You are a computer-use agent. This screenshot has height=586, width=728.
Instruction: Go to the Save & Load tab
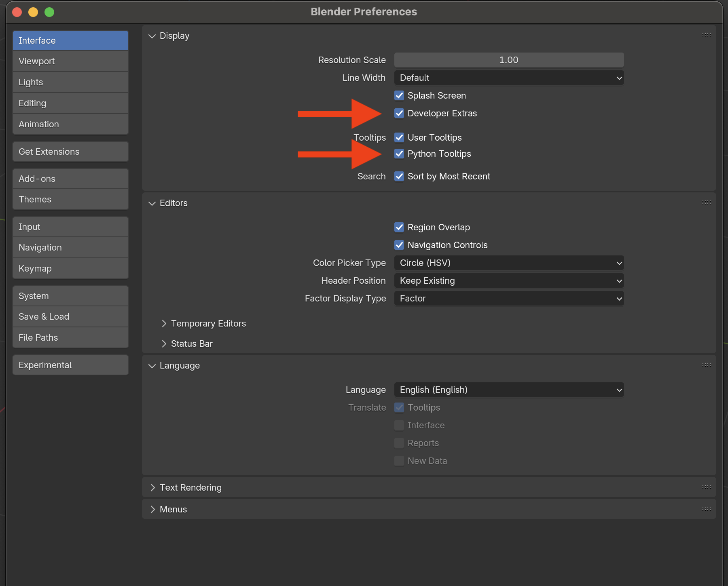click(x=70, y=316)
